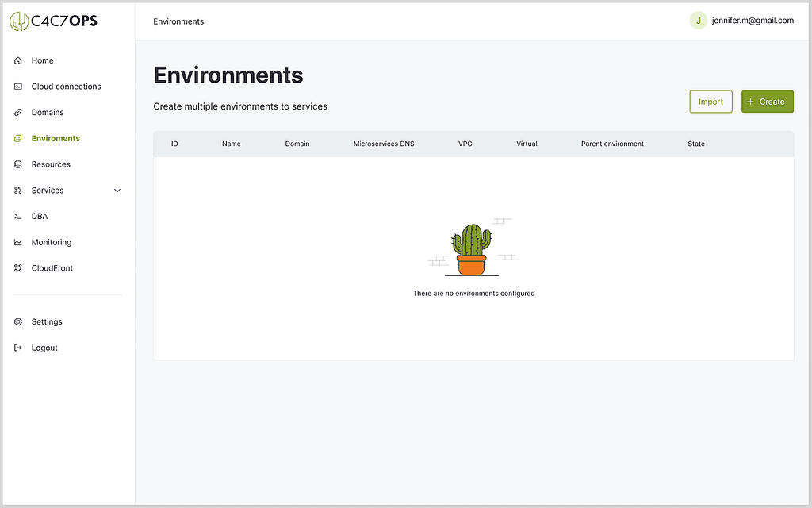Click the Name column header
Image resolution: width=812 pixels, height=508 pixels.
(232, 144)
